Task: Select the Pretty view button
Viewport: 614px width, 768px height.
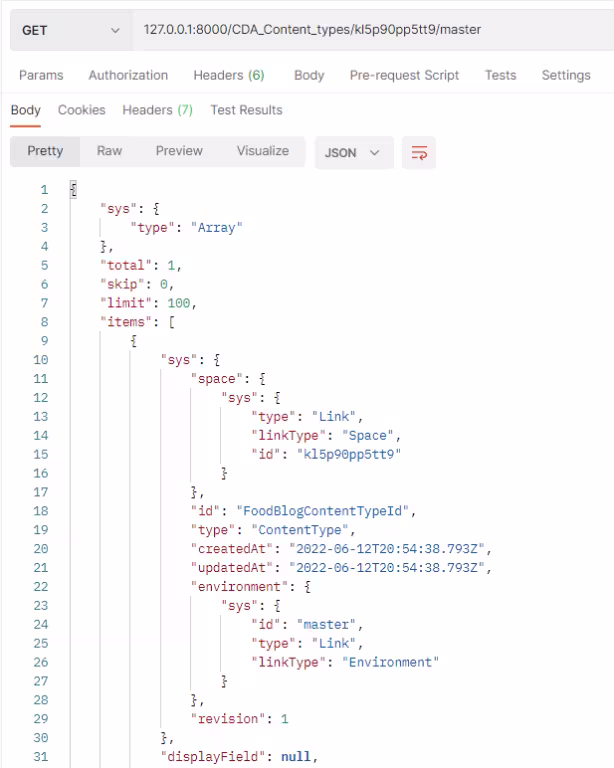Action: (x=45, y=151)
